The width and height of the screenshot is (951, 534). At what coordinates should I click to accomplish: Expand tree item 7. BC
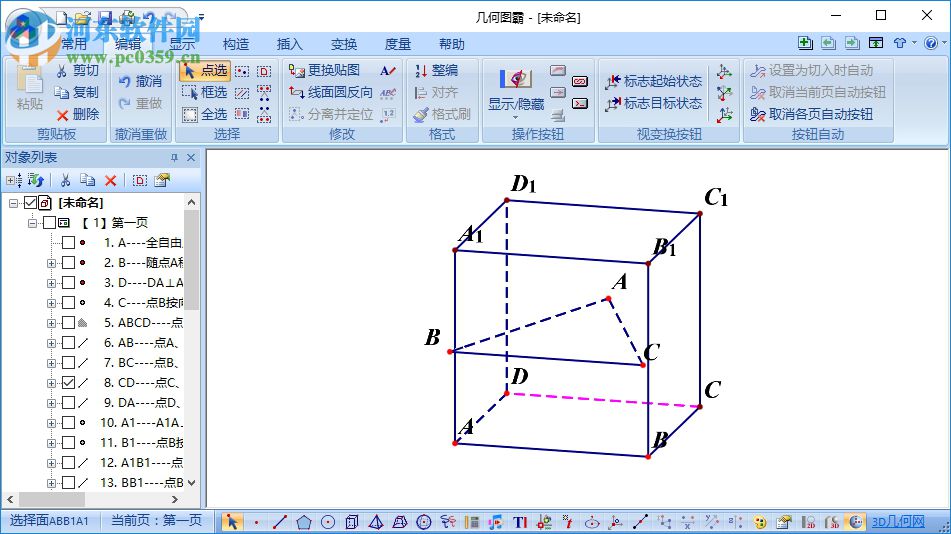52,363
